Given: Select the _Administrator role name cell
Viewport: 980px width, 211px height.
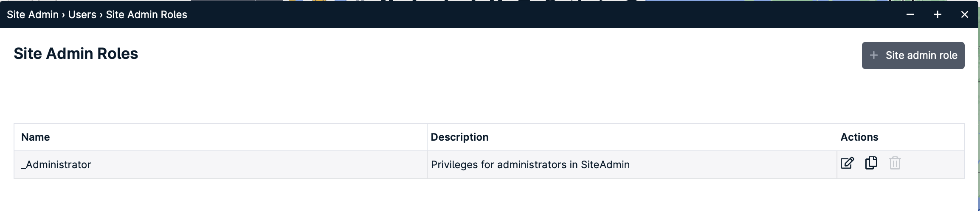Looking at the screenshot, I should (x=220, y=165).
